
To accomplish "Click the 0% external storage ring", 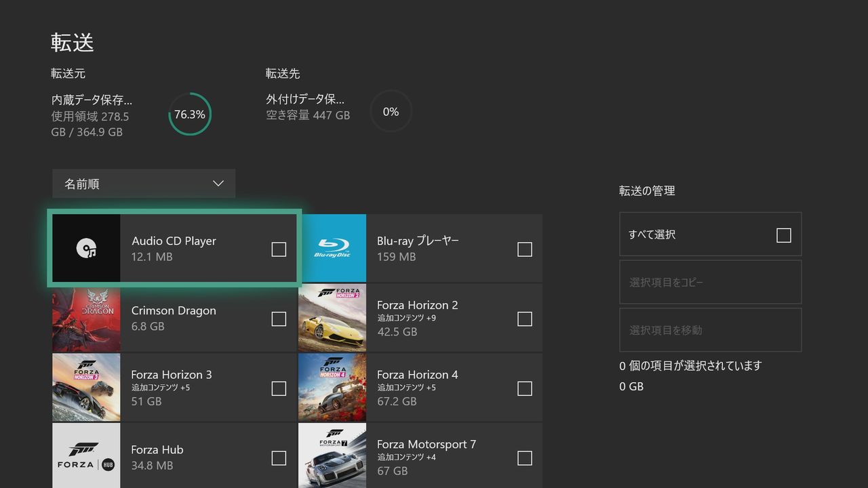I will (391, 111).
